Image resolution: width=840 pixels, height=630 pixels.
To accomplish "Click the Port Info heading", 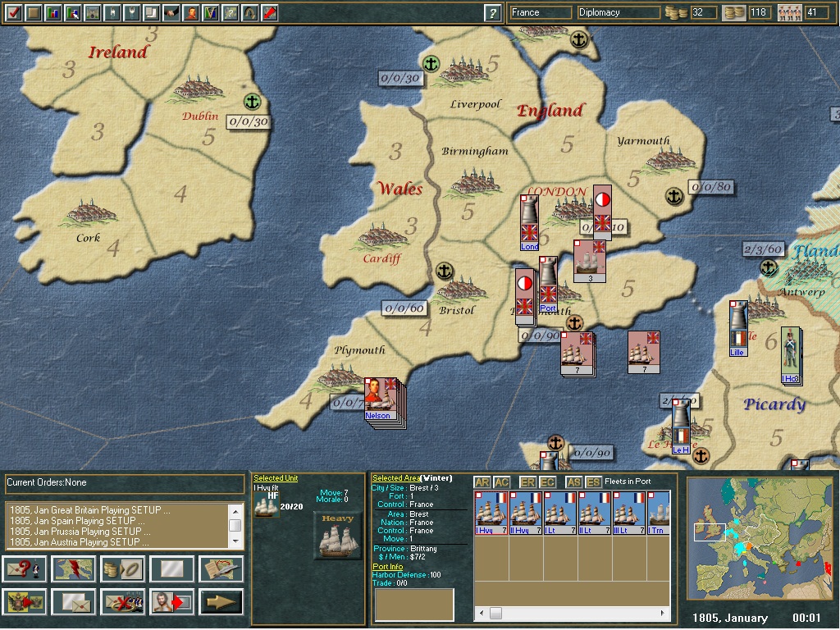I will click(x=387, y=567).
